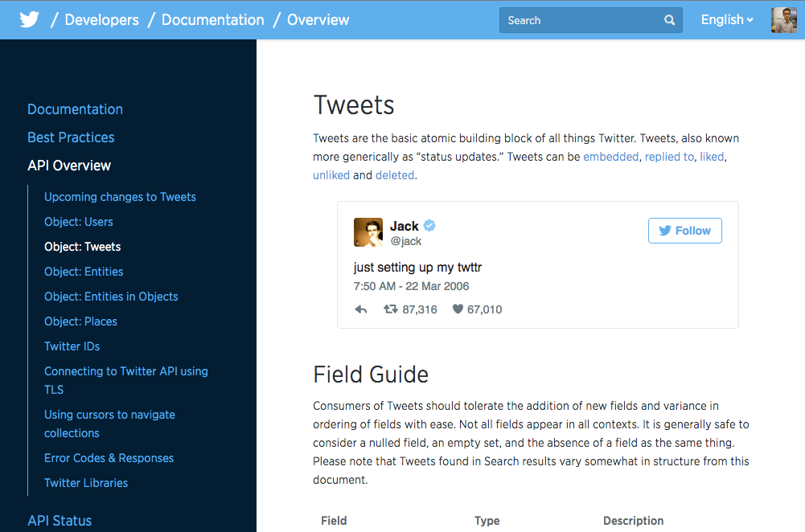Open Upcoming changes to Tweets
Viewport: 805px width, 532px height.
120,197
